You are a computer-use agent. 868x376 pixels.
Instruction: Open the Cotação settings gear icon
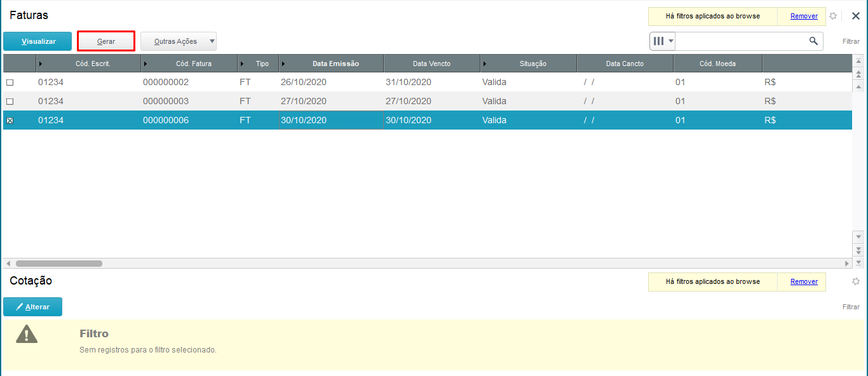pyautogui.click(x=856, y=281)
